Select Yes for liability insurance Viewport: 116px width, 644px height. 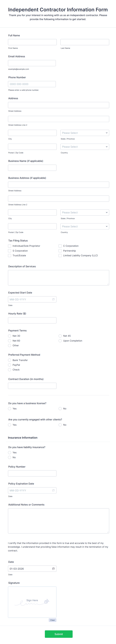[x=9, y=452]
